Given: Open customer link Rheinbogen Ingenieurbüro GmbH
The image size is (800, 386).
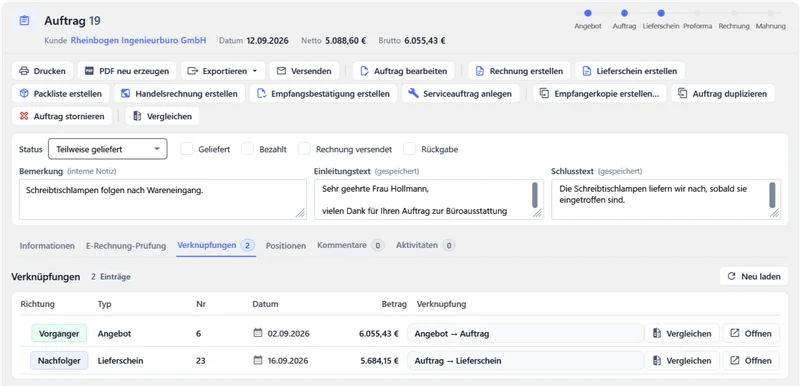Looking at the screenshot, I should tap(138, 41).
